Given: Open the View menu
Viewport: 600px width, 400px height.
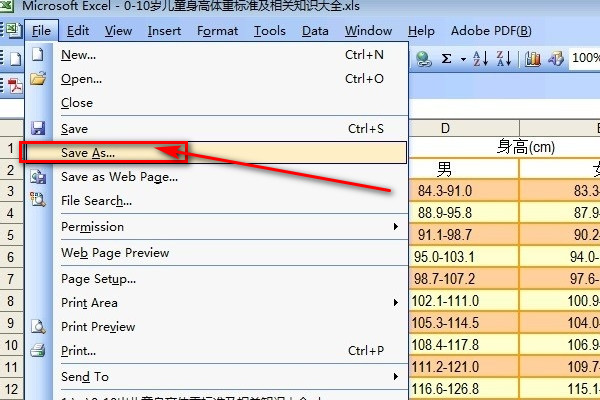Looking at the screenshot, I should point(119,31).
